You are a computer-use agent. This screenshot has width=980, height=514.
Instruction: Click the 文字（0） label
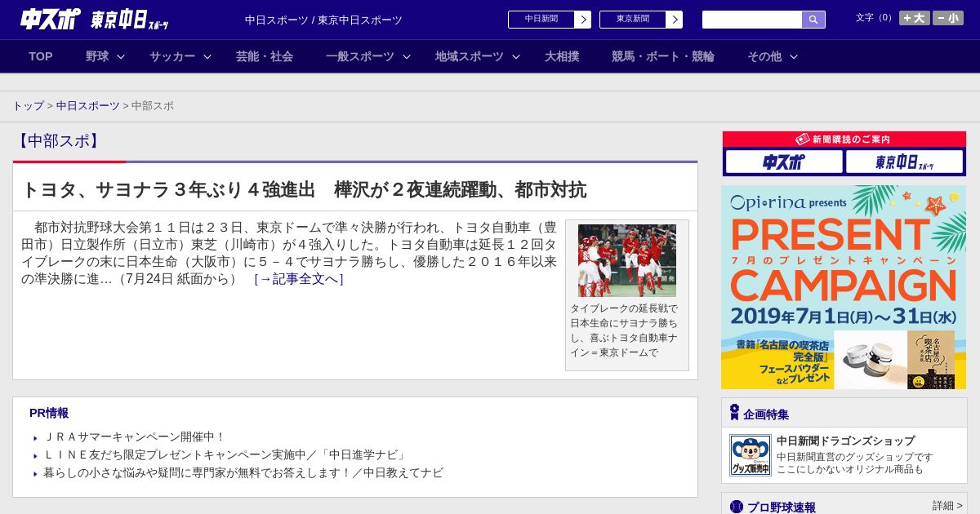875,18
